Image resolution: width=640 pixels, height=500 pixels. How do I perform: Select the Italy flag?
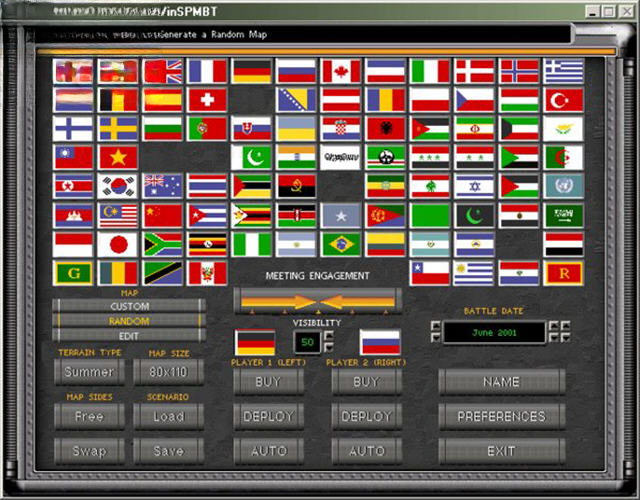pos(430,71)
